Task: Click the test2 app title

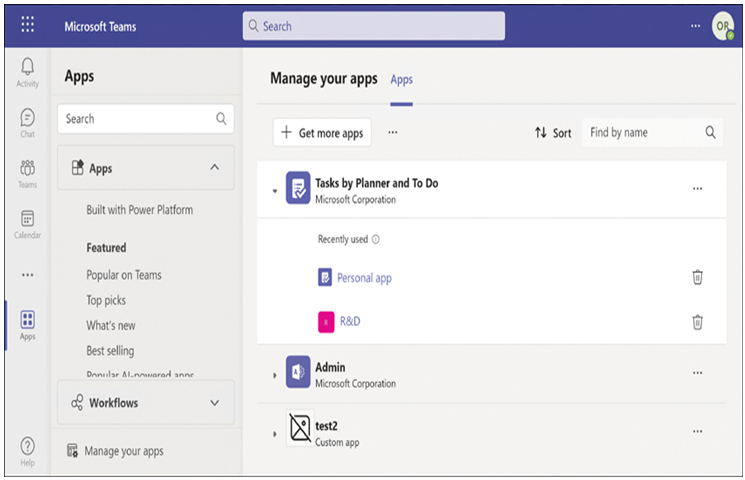Action: point(326,426)
